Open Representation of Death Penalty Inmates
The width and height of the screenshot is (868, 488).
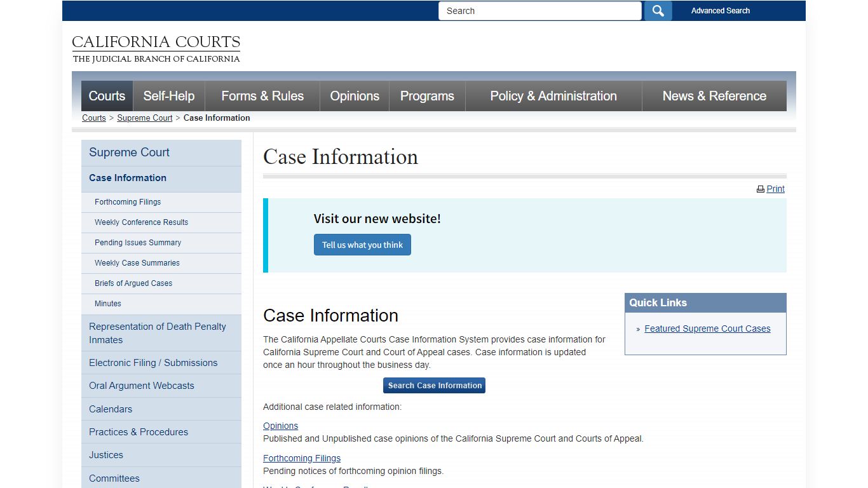(161, 333)
